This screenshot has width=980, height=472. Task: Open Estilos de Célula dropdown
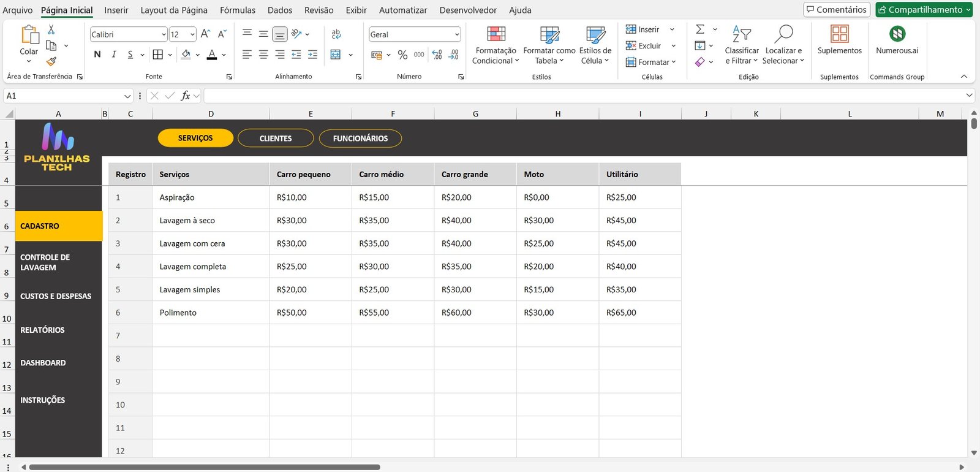595,45
